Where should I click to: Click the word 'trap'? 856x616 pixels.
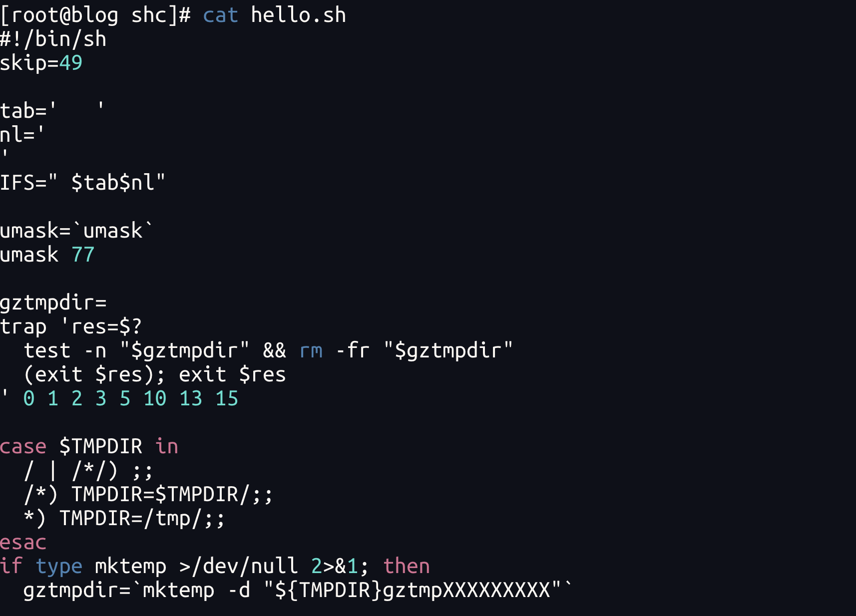pyautogui.click(x=23, y=327)
